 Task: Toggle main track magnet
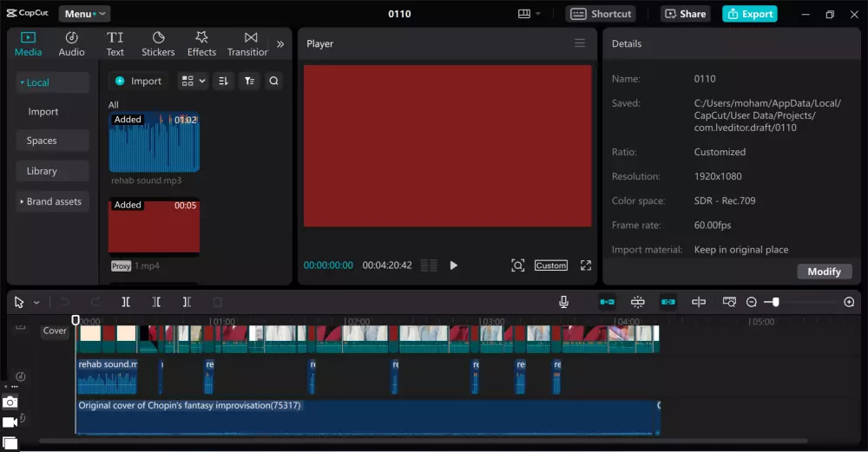[607, 302]
